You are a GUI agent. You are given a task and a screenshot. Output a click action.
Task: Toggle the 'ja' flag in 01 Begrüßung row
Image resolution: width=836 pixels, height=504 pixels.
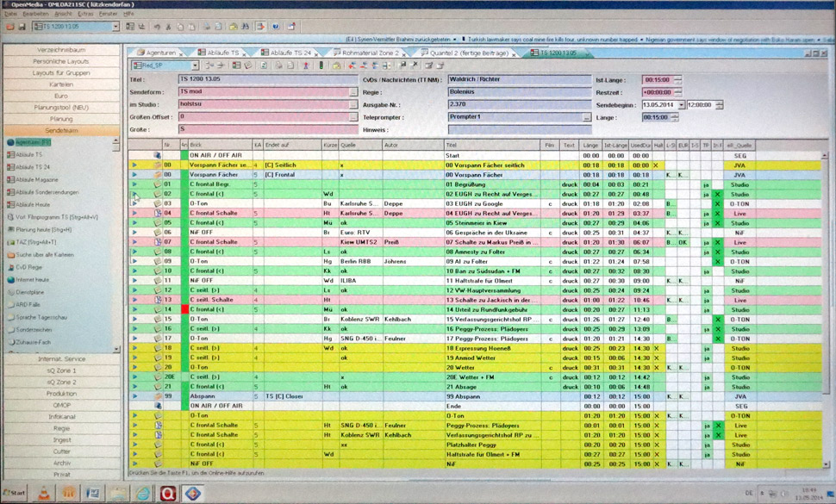(x=706, y=184)
